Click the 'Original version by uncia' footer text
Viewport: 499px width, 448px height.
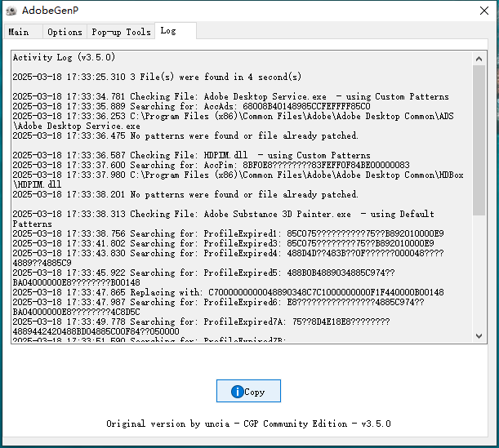[x=248, y=424]
